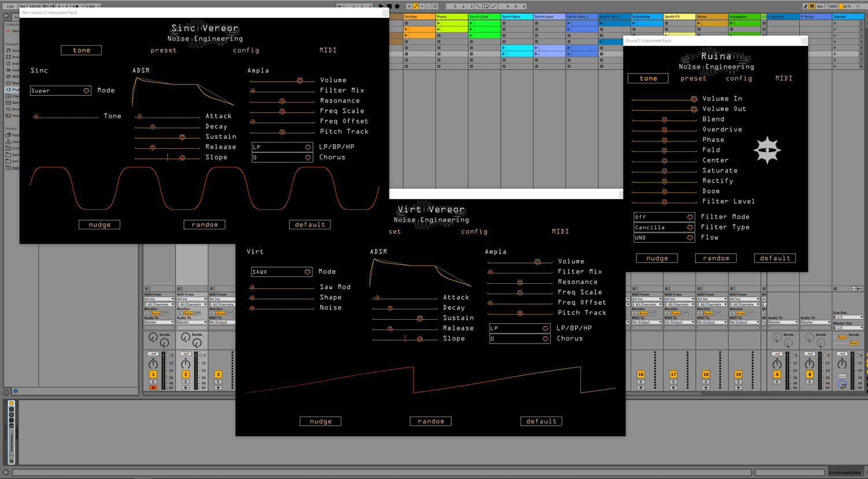The height and width of the screenshot is (479, 868).
Task: Adjust Ruina Overdrive slider
Action: [x=664, y=130]
